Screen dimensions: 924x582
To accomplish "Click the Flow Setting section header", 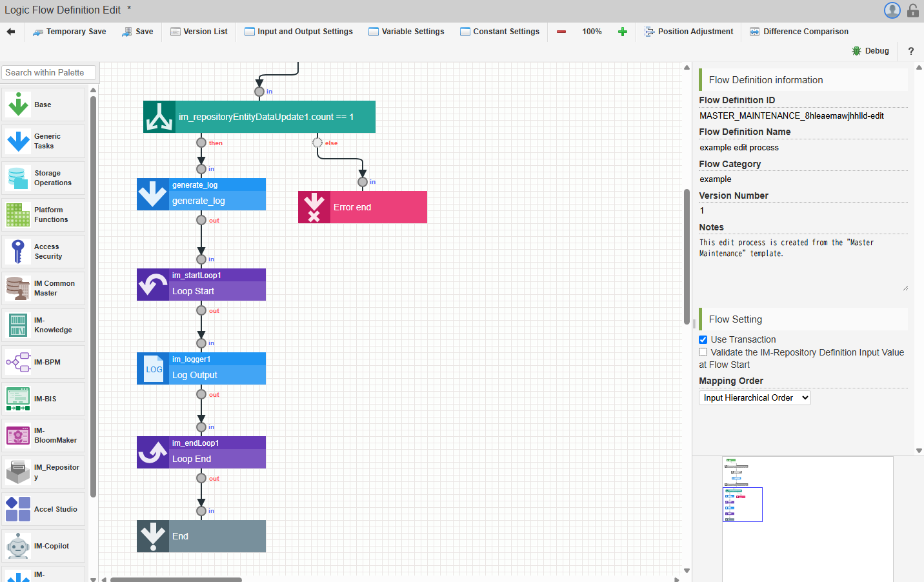I will coord(803,319).
